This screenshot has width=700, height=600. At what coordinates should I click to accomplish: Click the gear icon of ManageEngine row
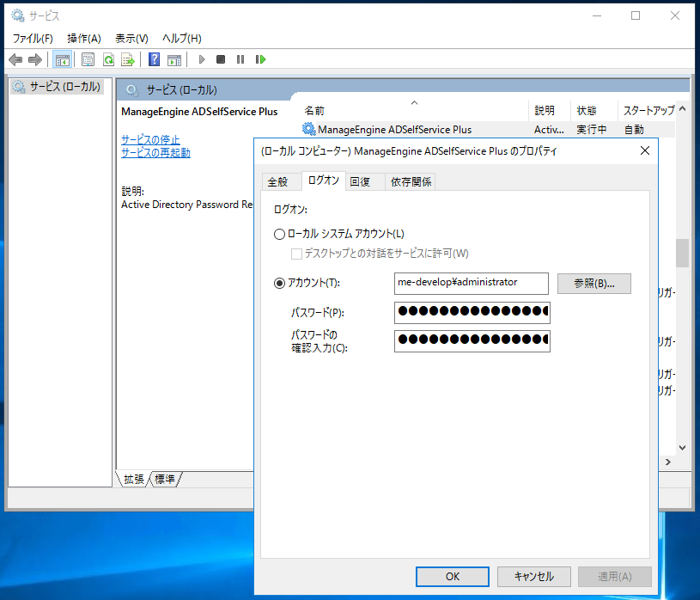(x=308, y=129)
